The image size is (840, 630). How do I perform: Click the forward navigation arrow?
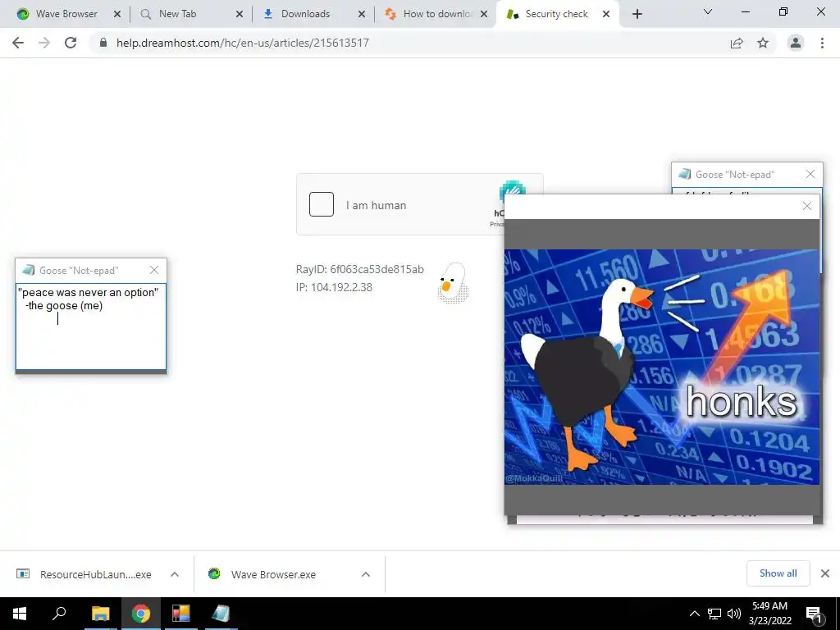pos(44,43)
